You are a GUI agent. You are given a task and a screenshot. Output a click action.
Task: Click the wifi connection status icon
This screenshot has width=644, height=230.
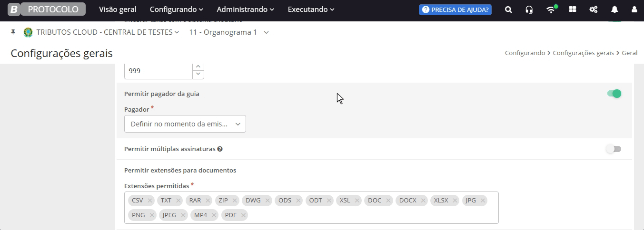pyautogui.click(x=551, y=9)
